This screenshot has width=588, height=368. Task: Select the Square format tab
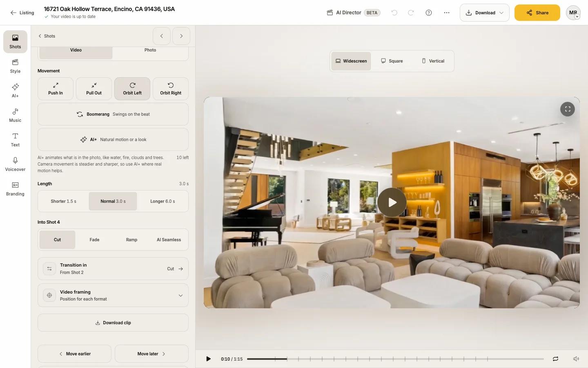[392, 61]
